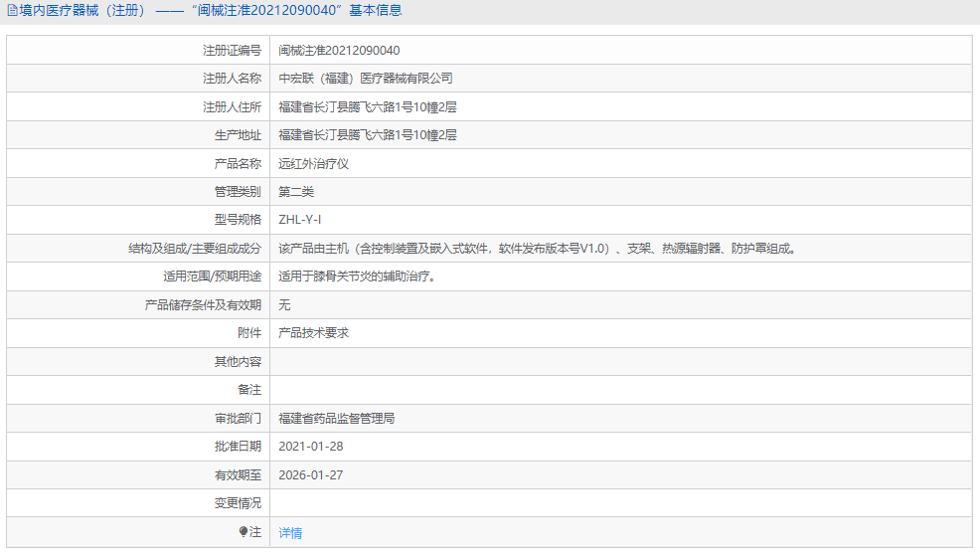Click the 注册人住所 label
Viewport: 980px width, 555px height.
point(232,107)
